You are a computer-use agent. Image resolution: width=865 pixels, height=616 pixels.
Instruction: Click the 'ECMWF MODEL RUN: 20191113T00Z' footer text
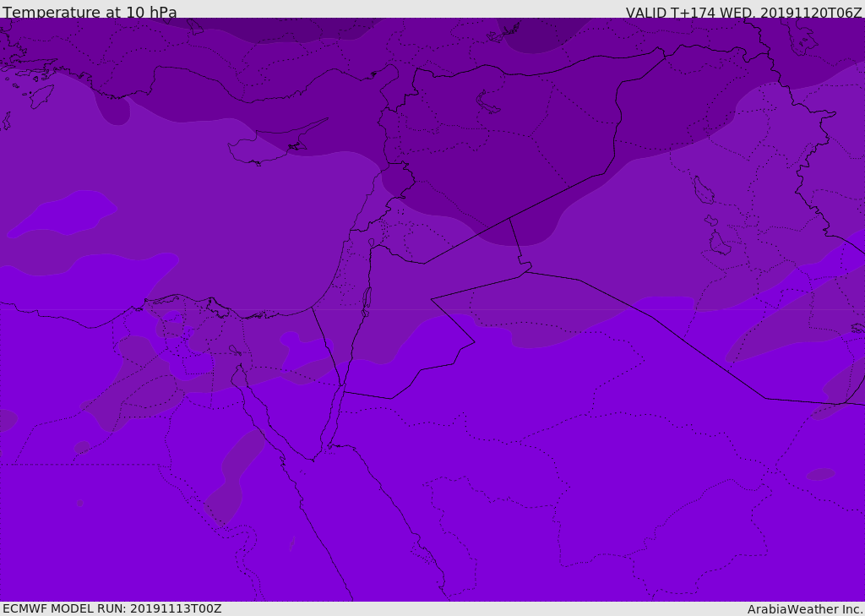click(112, 608)
